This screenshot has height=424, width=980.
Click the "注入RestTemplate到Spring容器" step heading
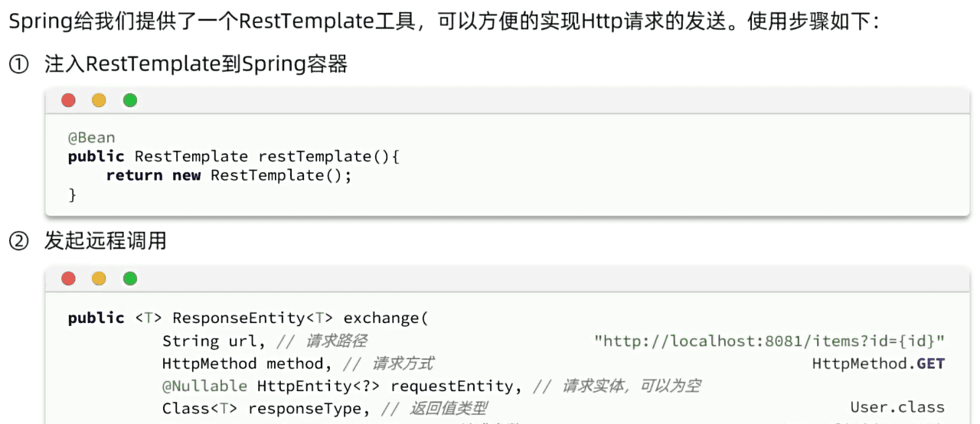[x=196, y=64]
